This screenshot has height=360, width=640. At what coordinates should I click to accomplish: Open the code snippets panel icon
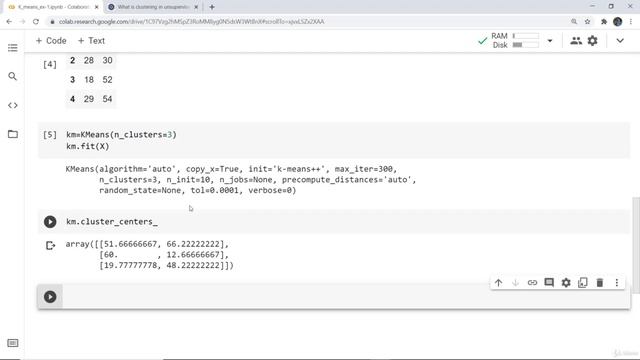(x=13, y=105)
